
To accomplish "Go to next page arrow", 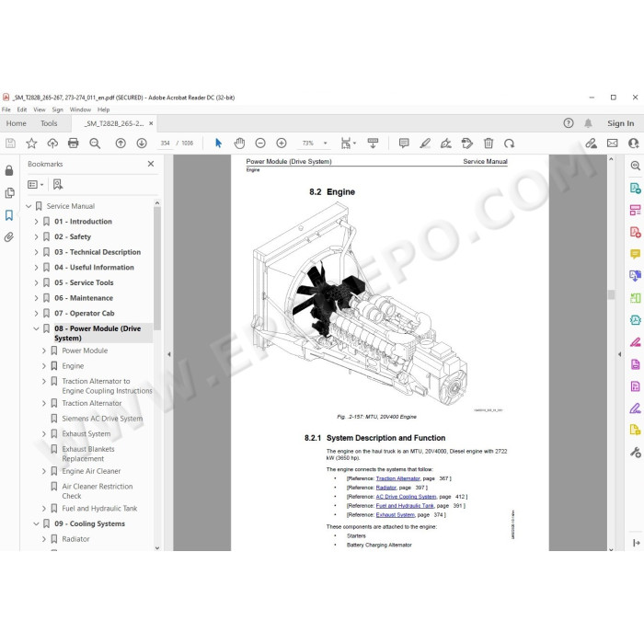I will 142,143.
